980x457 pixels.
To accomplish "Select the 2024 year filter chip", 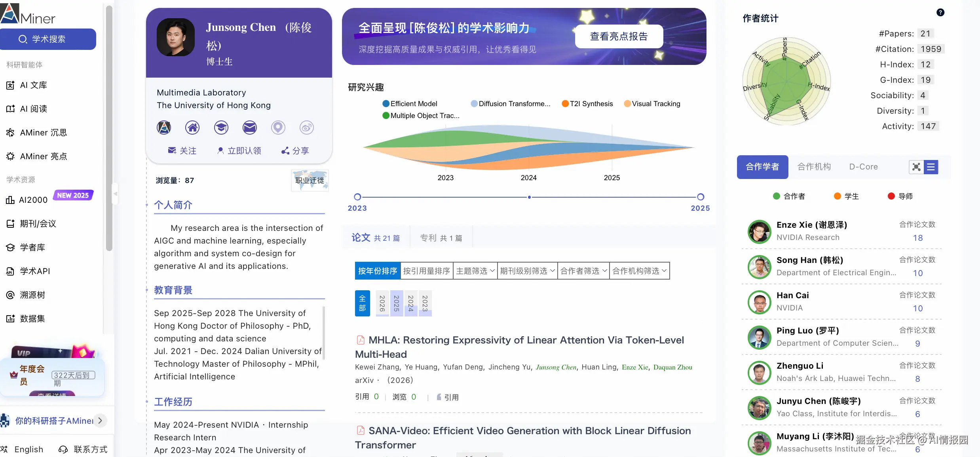I will click(x=410, y=303).
